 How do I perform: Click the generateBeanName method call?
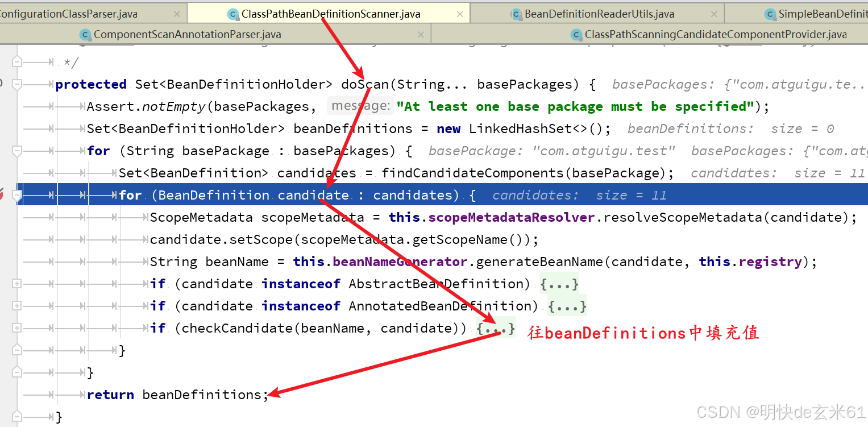[x=539, y=262]
